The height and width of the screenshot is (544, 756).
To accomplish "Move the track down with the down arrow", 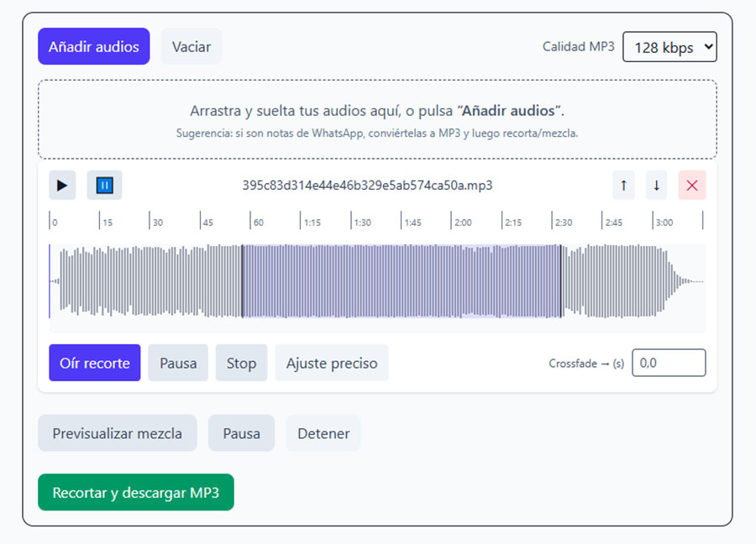I will [656, 185].
